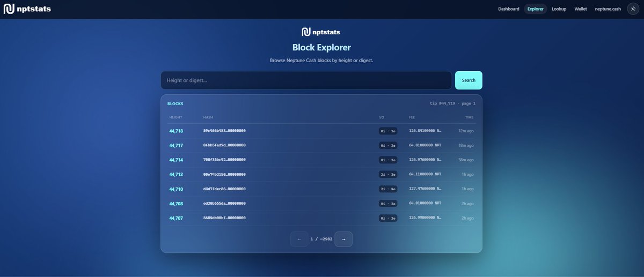This screenshot has width=644, height=277.
Task: Focus the Height or digest search field
Action: pos(306,80)
